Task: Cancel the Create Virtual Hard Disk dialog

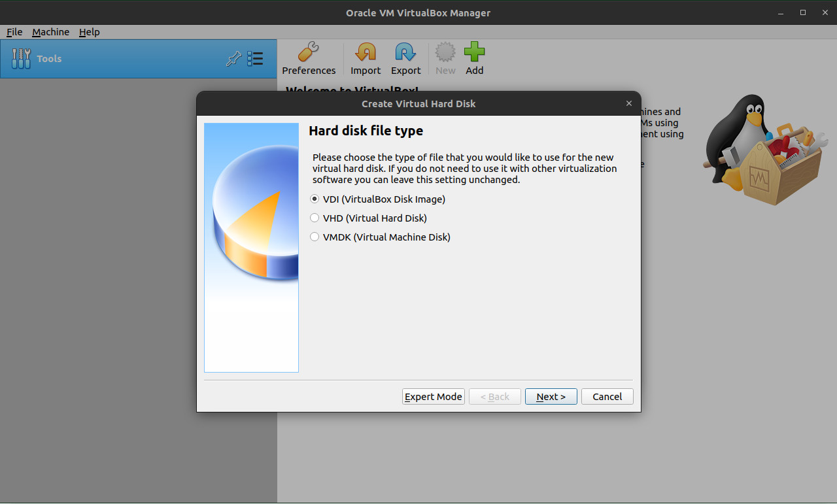Action: (607, 397)
